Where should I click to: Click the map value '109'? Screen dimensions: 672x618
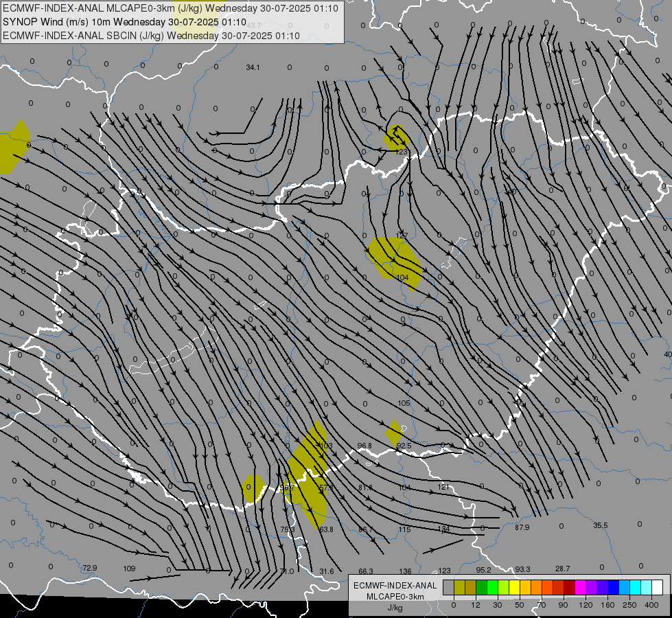pyautogui.click(x=129, y=569)
